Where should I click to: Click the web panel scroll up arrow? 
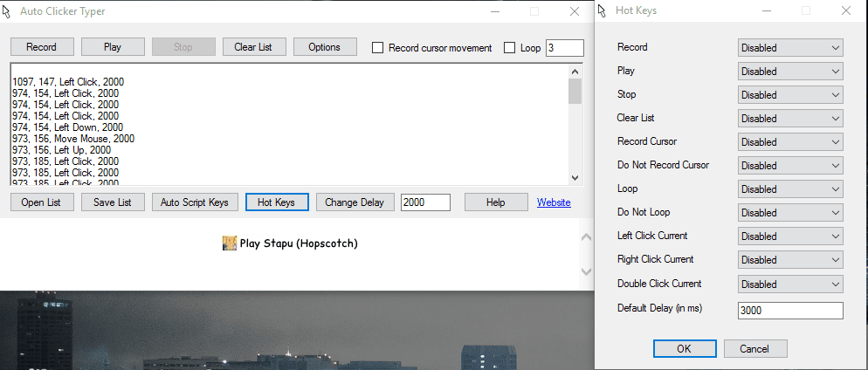coord(585,237)
